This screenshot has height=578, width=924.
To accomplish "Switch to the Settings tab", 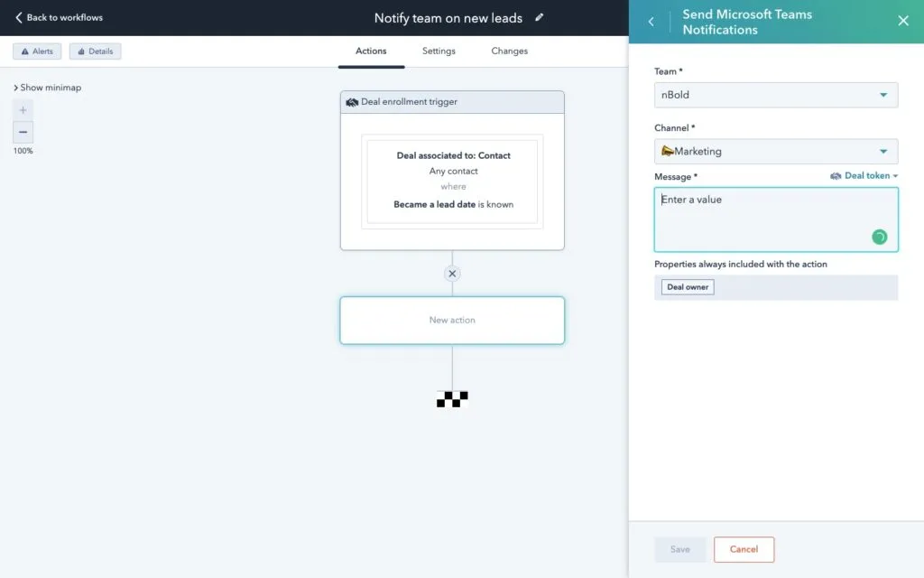I will click(439, 51).
